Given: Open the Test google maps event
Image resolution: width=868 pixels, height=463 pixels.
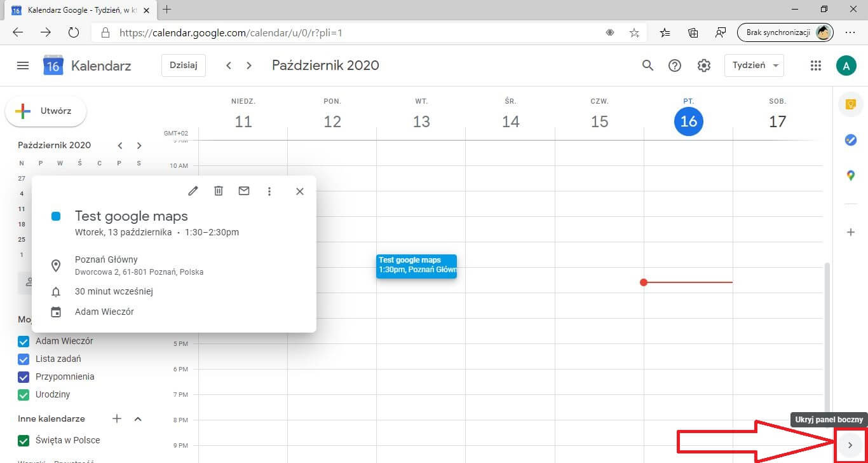Looking at the screenshot, I should coord(416,266).
